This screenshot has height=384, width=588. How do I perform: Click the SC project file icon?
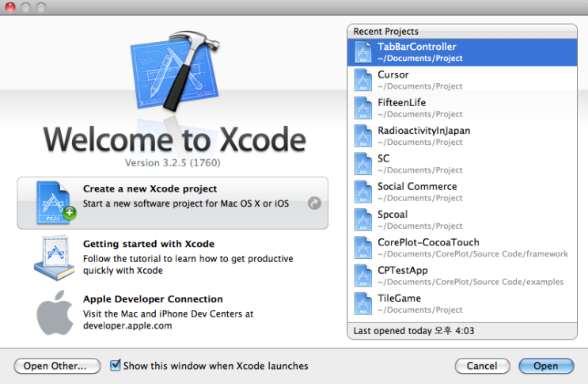[x=363, y=164]
